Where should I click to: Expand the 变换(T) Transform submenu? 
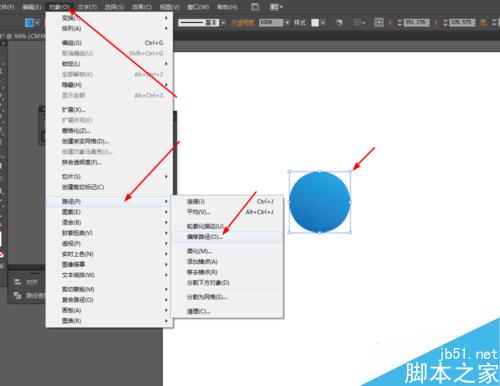[x=109, y=18]
